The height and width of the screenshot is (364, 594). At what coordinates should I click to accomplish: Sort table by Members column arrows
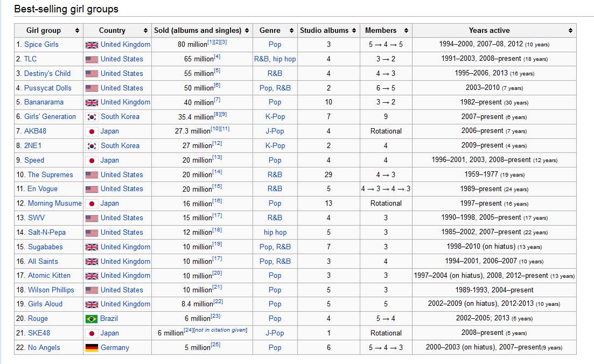406,31
